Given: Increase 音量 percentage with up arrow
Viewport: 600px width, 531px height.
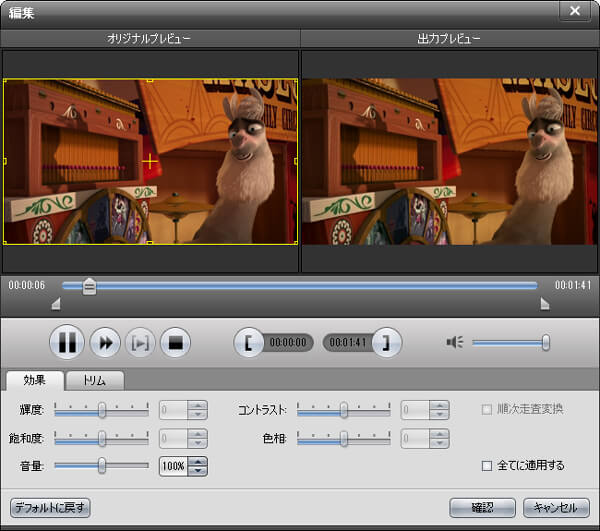Looking at the screenshot, I should [x=197, y=462].
